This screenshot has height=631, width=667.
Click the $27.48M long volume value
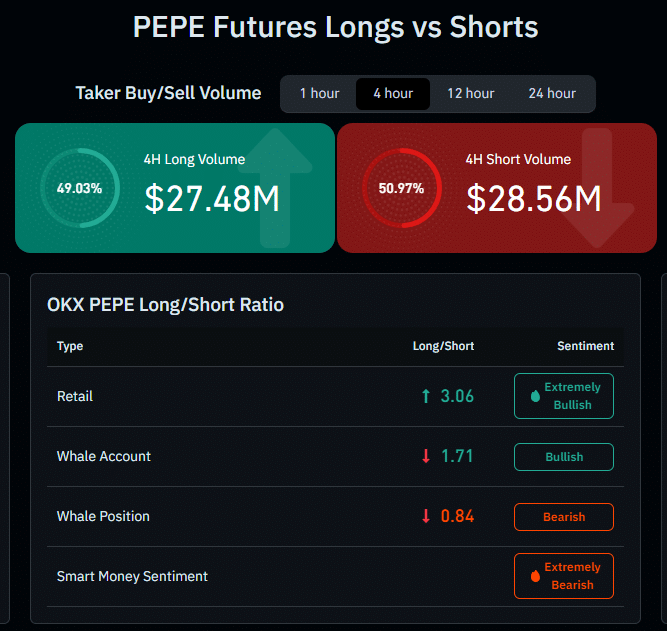click(x=212, y=199)
